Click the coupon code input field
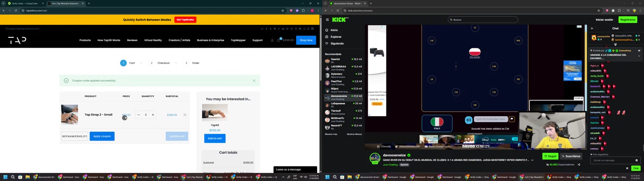644x181 pixels. [x=75, y=136]
